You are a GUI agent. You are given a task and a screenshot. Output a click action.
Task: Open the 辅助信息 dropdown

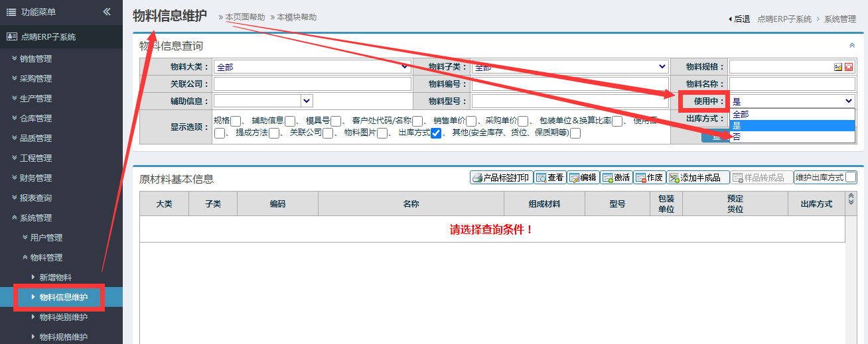[306, 101]
